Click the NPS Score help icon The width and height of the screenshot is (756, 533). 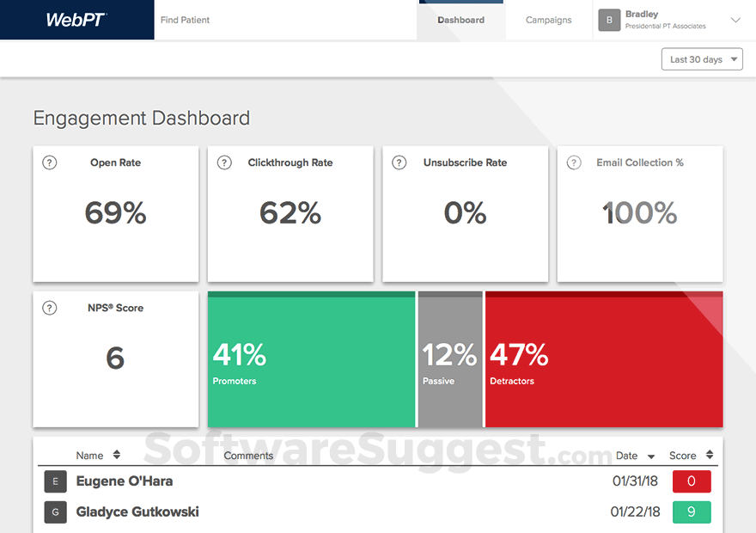click(49, 308)
